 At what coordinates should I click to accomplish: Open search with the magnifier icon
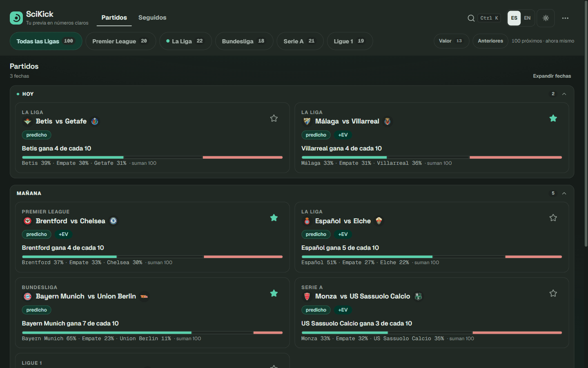[x=471, y=18]
